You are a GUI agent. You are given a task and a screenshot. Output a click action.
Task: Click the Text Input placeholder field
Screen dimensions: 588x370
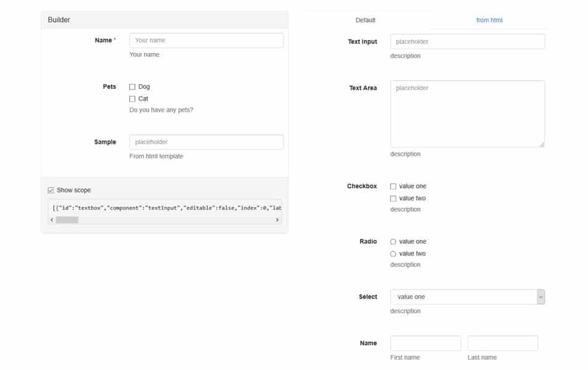pyautogui.click(x=467, y=41)
